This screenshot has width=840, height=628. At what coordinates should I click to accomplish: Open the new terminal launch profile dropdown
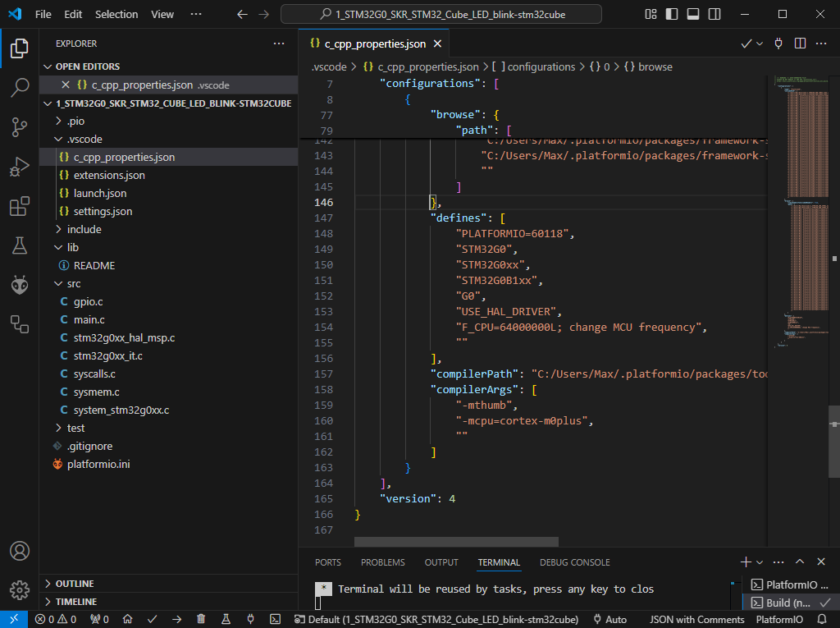tap(760, 562)
